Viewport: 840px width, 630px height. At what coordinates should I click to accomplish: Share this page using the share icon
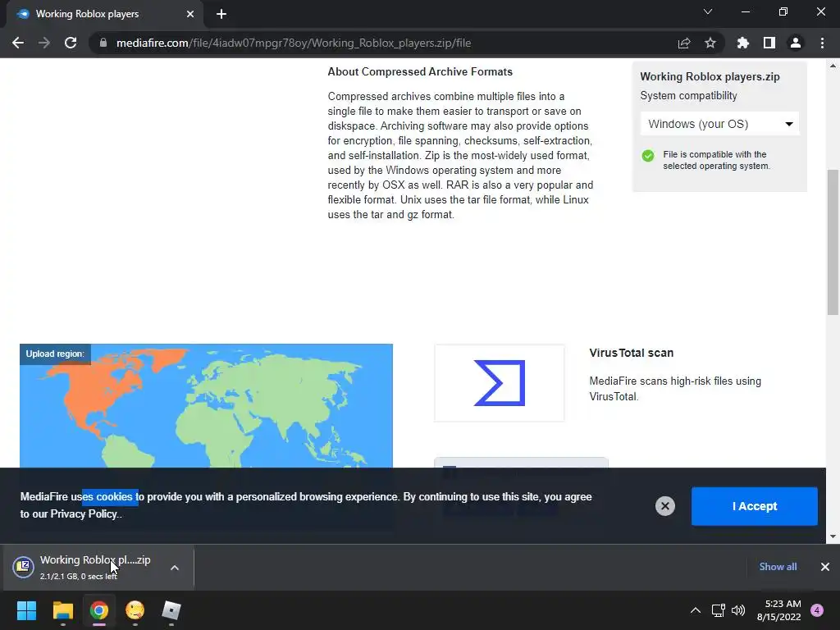click(x=683, y=43)
